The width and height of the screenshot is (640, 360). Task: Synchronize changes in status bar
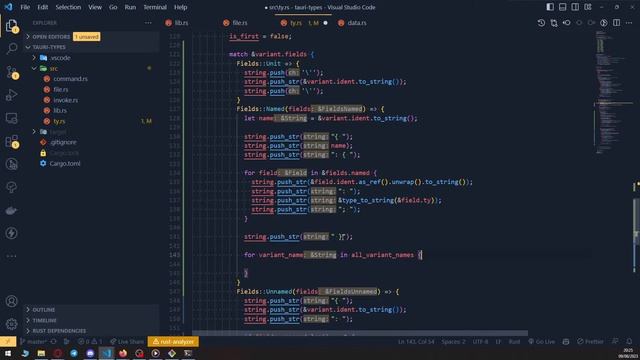tap(53, 342)
